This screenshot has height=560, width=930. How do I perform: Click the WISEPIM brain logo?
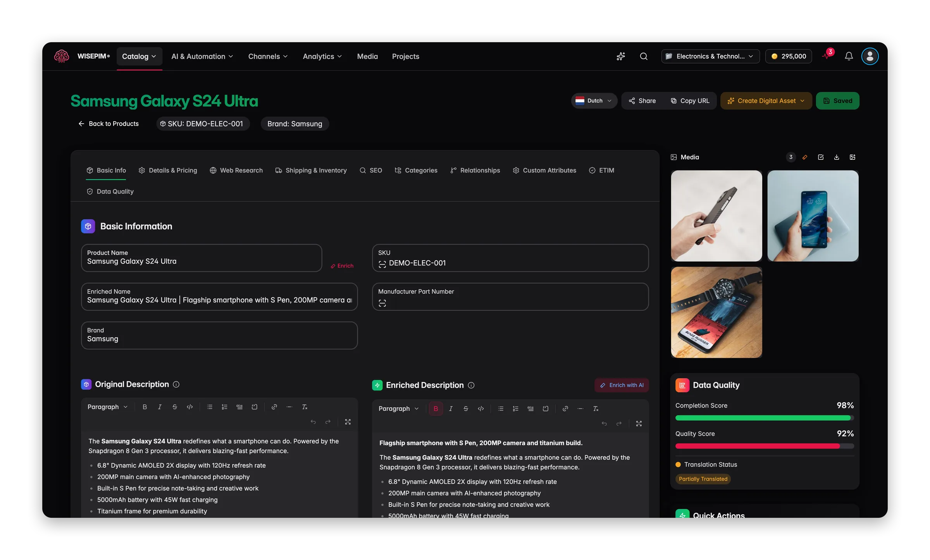point(61,56)
